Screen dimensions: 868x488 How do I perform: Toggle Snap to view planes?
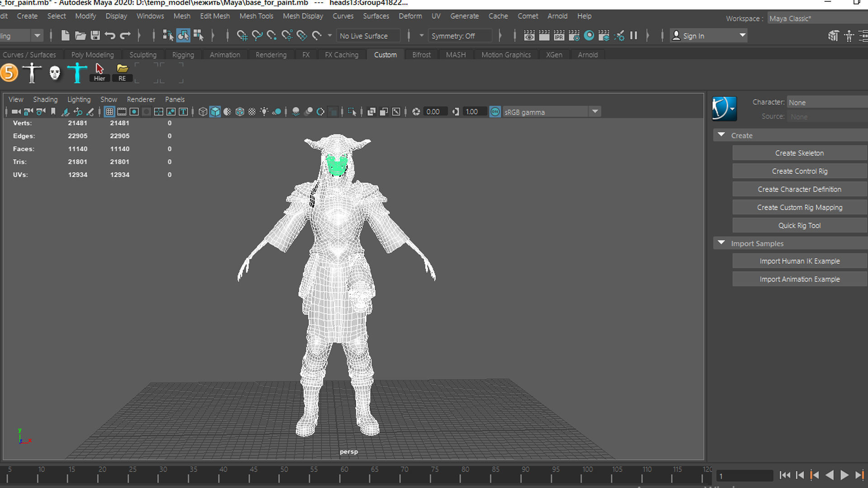point(302,36)
